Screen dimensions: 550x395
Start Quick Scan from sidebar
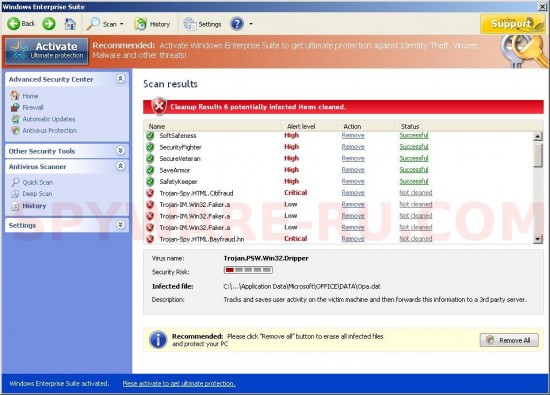point(38,182)
